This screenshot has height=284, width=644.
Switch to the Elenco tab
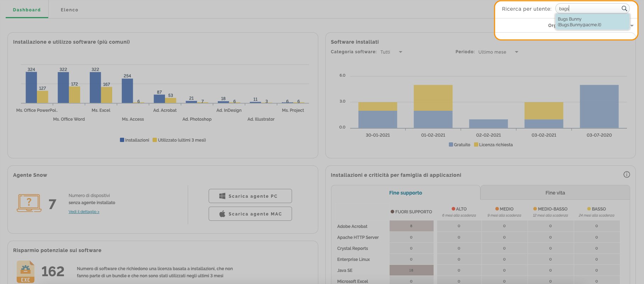click(69, 10)
